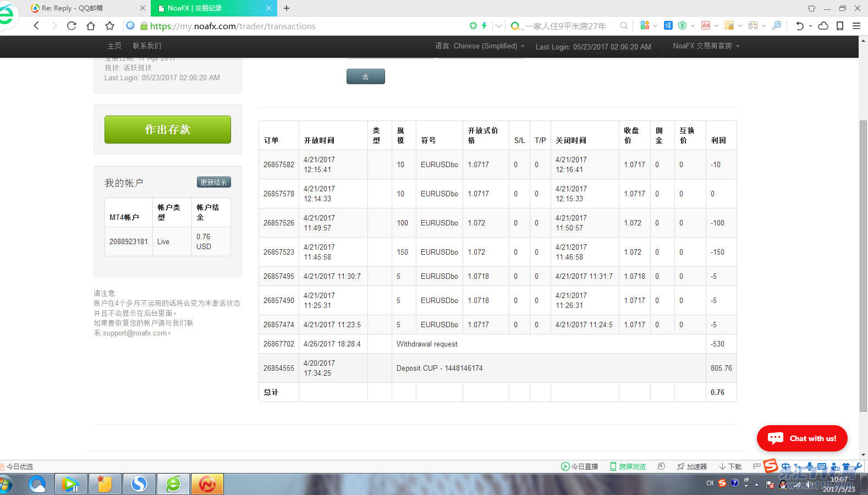
Task: Open the Windows Start menu
Action: coord(6,485)
